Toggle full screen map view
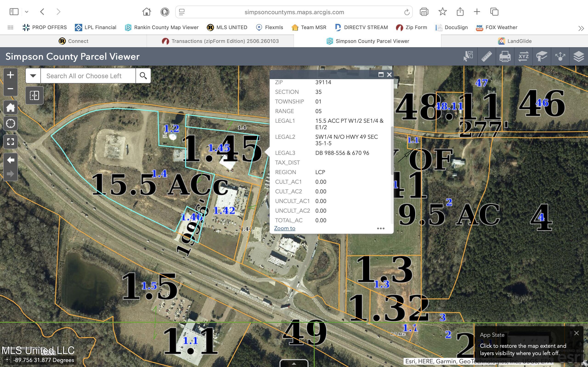 pyautogui.click(x=10, y=142)
